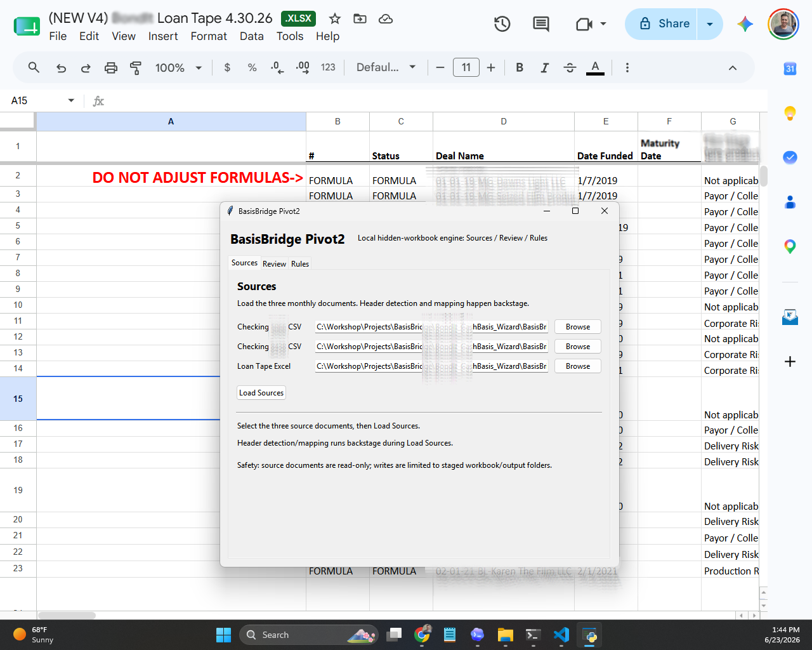Open the comments panel icon
Screen dimensions: 812x650
pyautogui.click(x=541, y=24)
